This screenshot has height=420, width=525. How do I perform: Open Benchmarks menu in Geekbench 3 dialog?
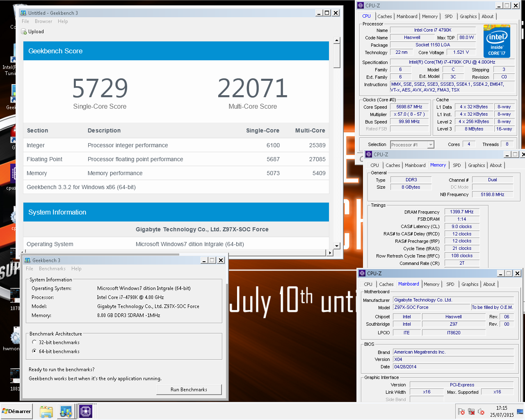pyautogui.click(x=52, y=269)
